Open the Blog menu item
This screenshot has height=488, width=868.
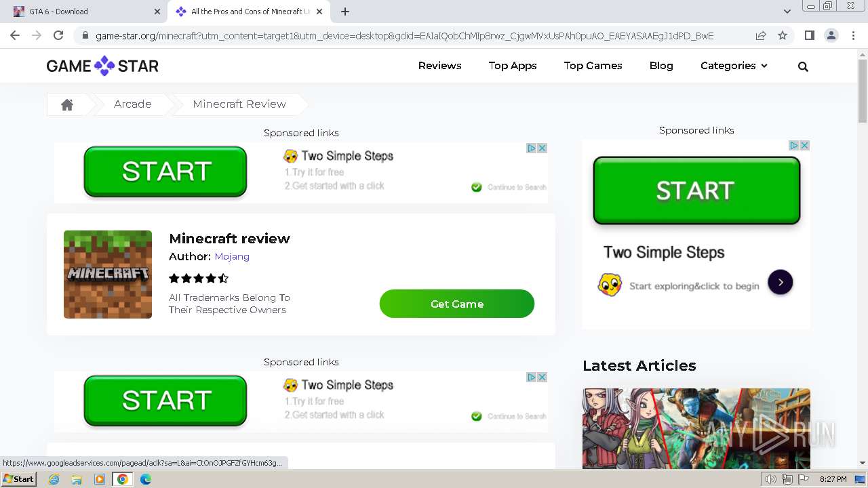[661, 66]
